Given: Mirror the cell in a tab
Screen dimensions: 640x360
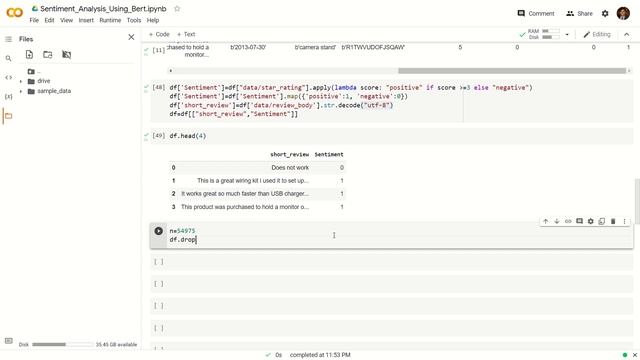Looking at the screenshot, I should pyautogui.click(x=602, y=221).
